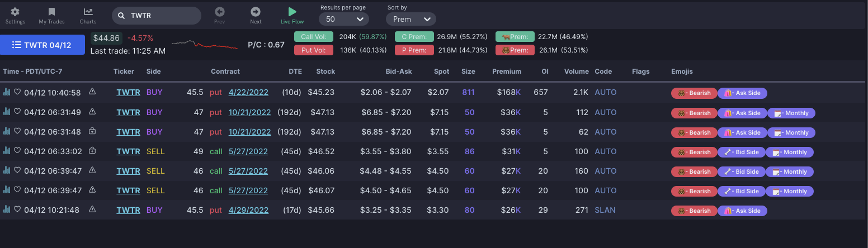The width and height of the screenshot is (868, 248).
Task: Open the TWTR ticker link on the 10:40:58 row
Action: click(x=128, y=92)
